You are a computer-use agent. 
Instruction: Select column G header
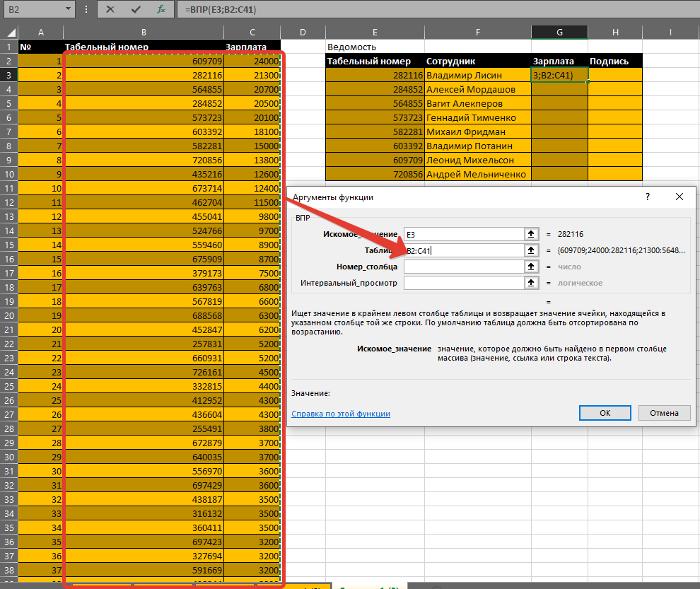click(559, 32)
